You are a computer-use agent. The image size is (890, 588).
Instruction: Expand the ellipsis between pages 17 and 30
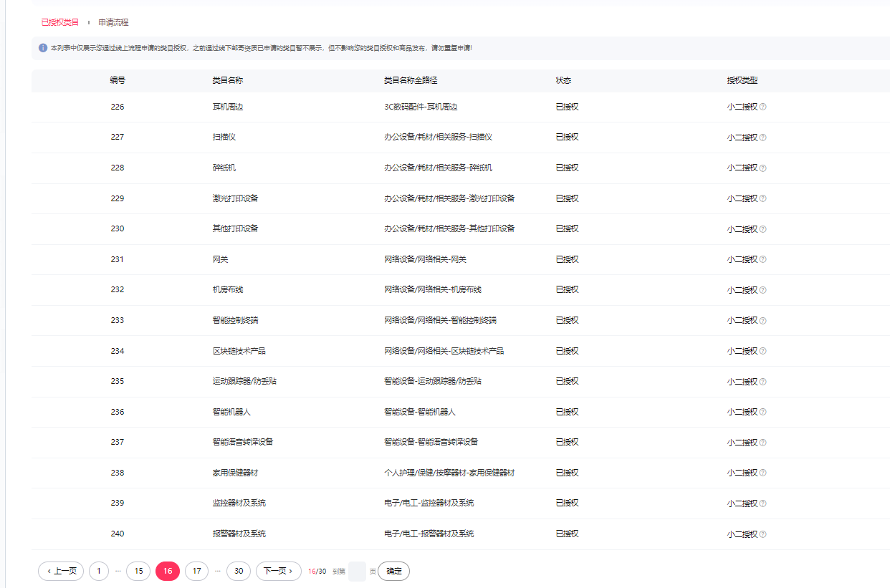[x=218, y=571]
